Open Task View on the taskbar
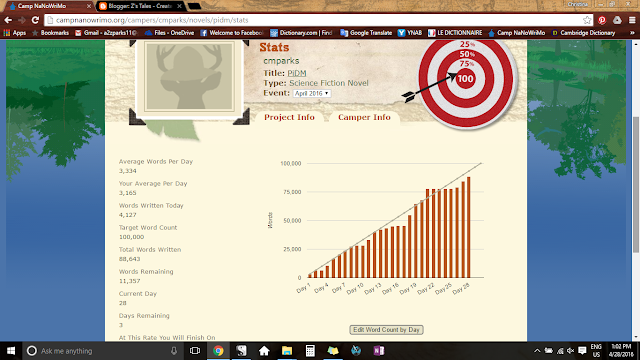This screenshot has height=360, width=640. click(x=195, y=351)
